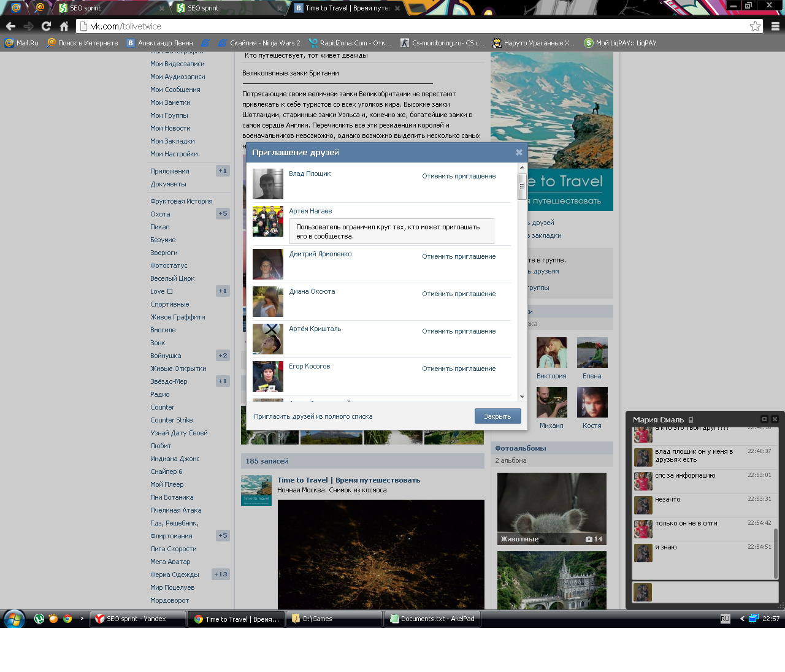Open the RapidZona.Com bookmark

pos(350,43)
